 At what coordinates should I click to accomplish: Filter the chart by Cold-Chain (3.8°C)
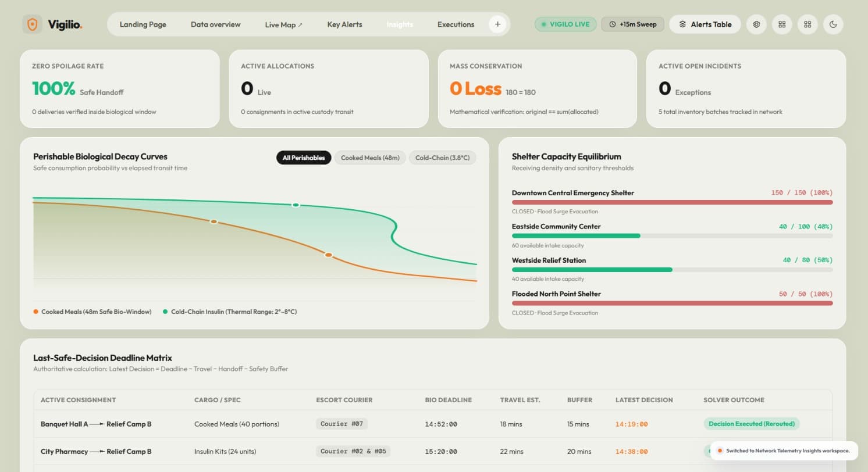[x=443, y=158]
